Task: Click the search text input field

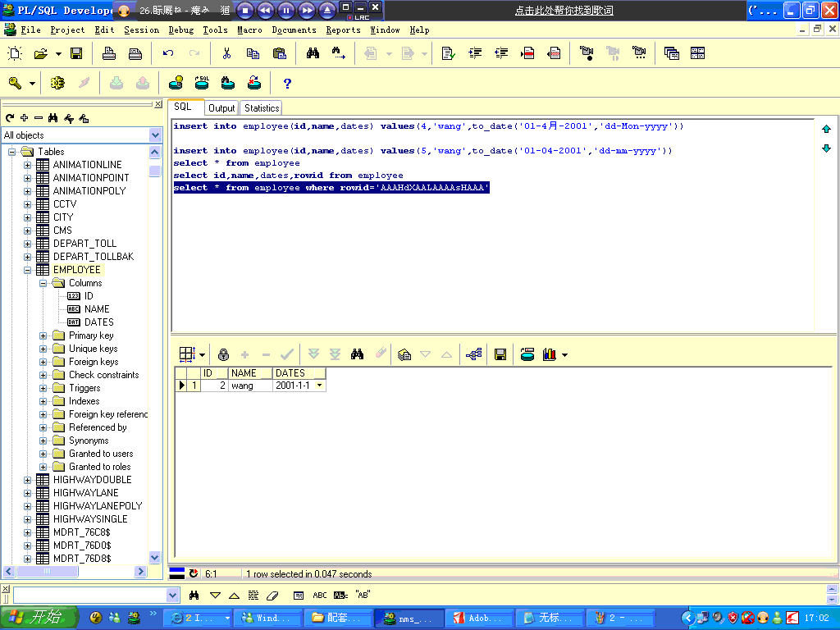Action: point(90,596)
